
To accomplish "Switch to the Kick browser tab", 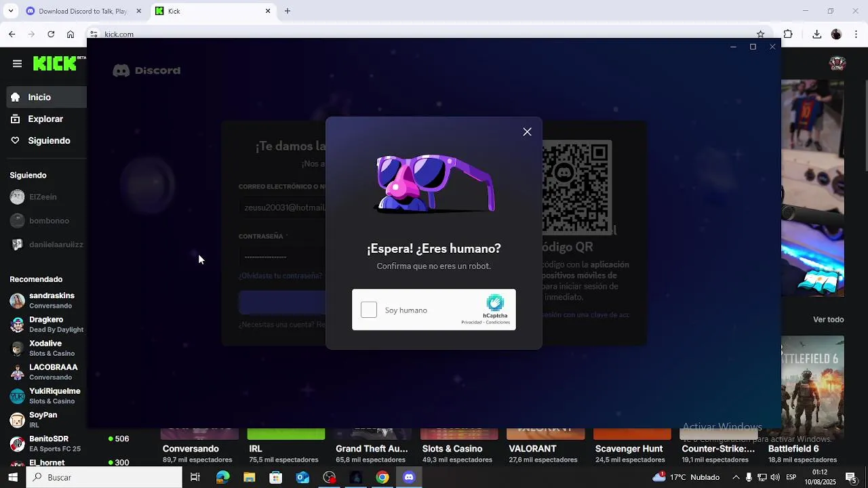I will pos(210,11).
